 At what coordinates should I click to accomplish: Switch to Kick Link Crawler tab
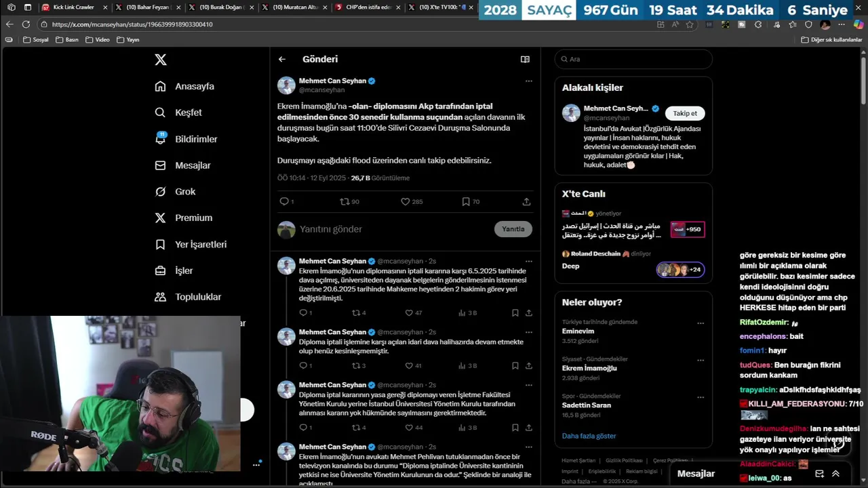click(x=75, y=7)
